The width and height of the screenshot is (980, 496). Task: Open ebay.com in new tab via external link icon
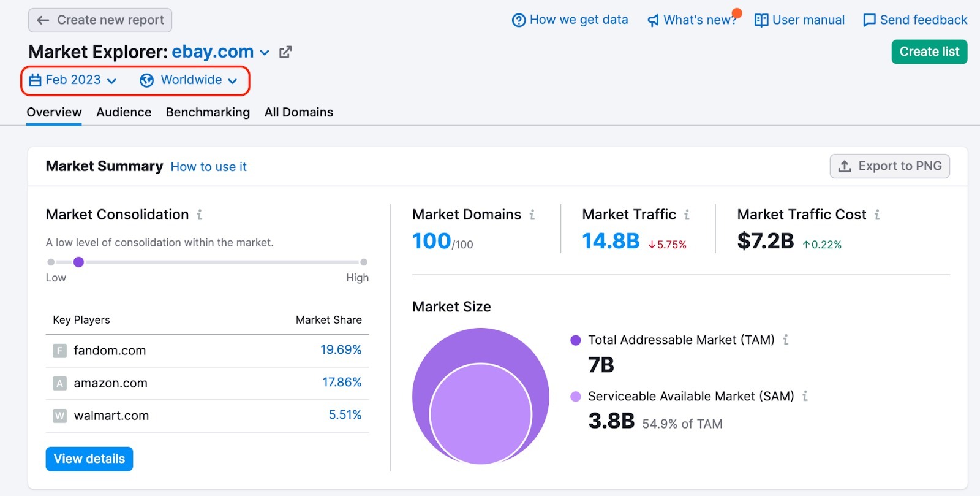285,52
